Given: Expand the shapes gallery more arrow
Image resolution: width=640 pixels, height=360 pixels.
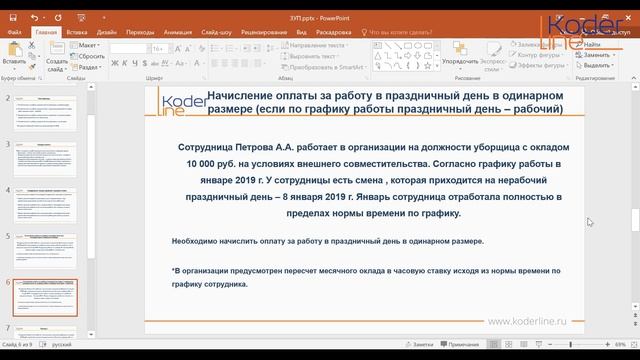Looking at the screenshot, I should 437,65.
